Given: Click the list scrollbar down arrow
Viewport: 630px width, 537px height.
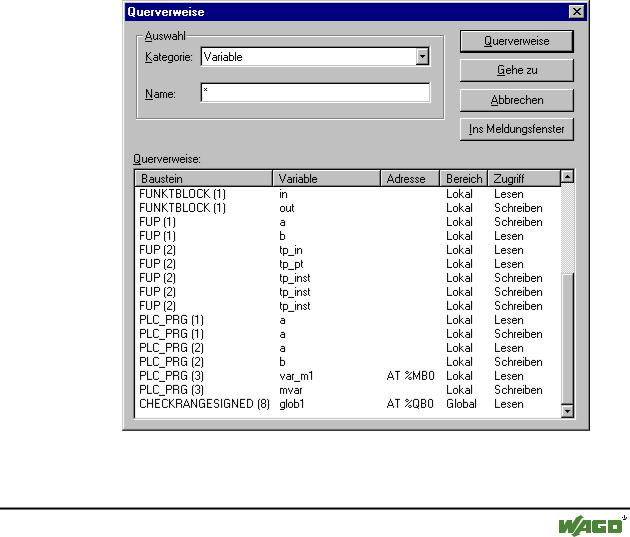Looking at the screenshot, I should click(567, 411).
